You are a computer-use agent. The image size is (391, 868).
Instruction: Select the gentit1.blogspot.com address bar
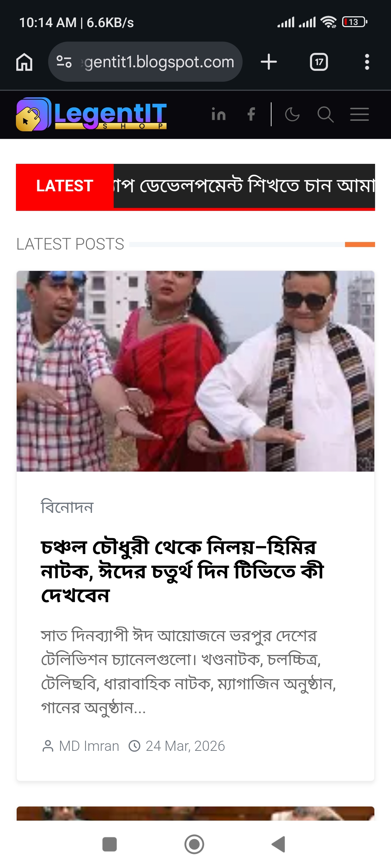click(145, 62)
